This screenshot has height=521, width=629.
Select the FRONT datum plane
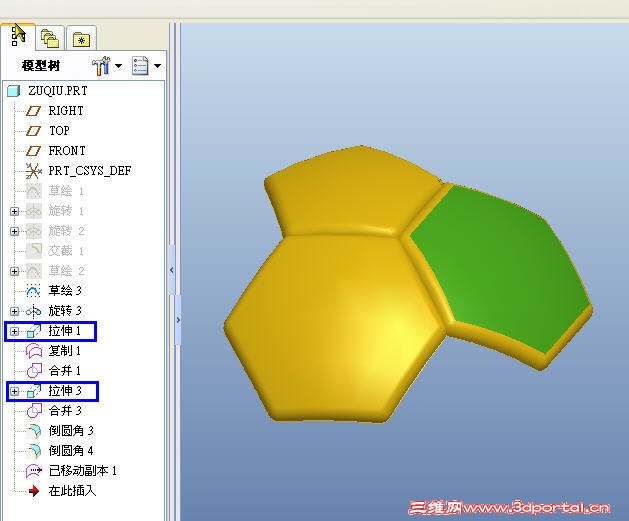(67, 151)
